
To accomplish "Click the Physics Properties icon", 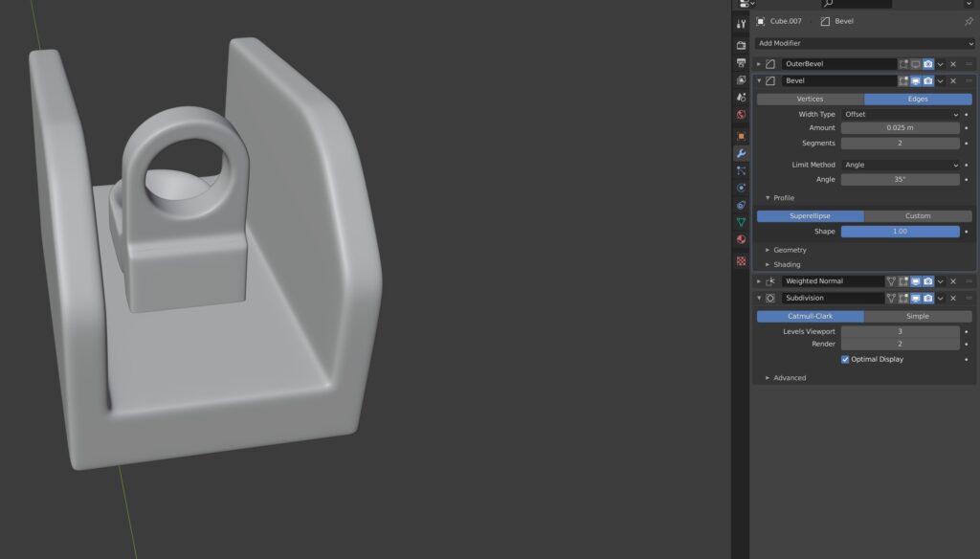I will [x=740, y=186].
